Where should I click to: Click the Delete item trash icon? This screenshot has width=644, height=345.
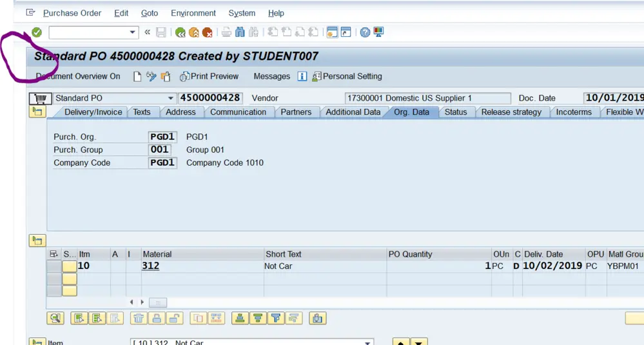tap(139, 319)
